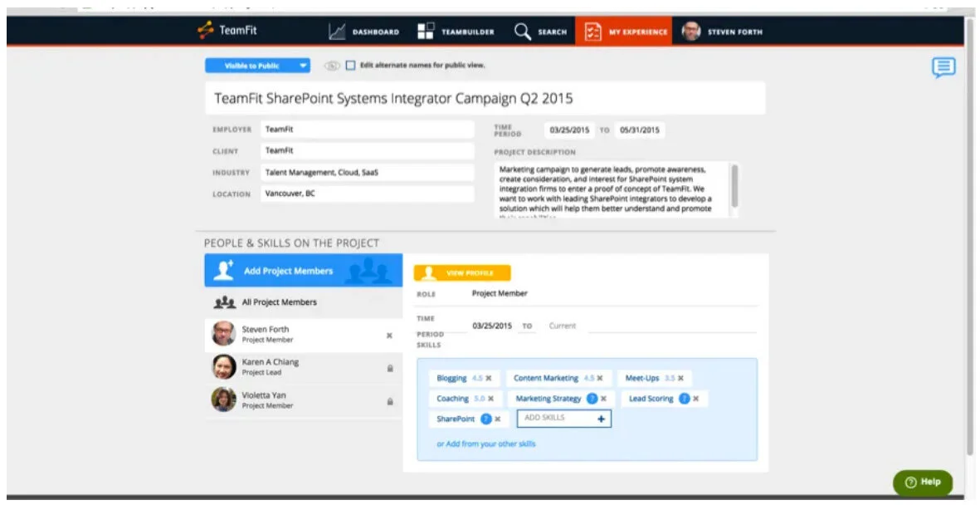Open the Visible to Public dropdown
Screen dimensions: 980x505
coord(257,66)
